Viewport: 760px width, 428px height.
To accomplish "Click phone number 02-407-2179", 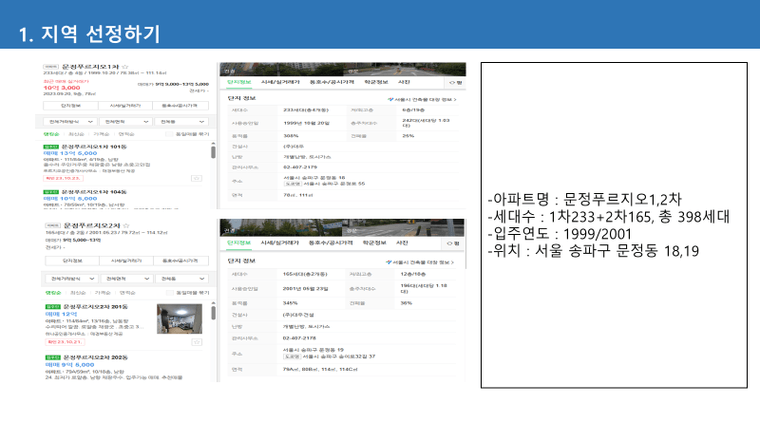I will (301, 167).
